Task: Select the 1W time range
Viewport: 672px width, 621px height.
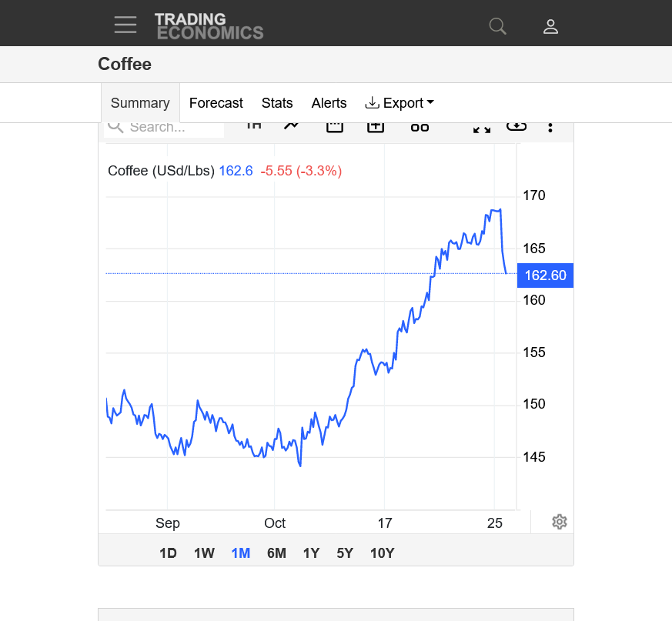Action: click(204, 553)
